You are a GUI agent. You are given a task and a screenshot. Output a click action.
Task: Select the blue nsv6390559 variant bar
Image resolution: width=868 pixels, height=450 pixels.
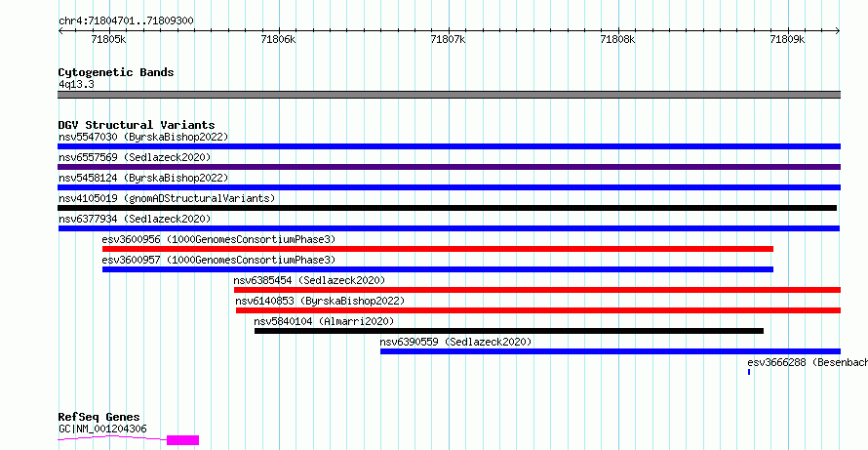point(610,351)
